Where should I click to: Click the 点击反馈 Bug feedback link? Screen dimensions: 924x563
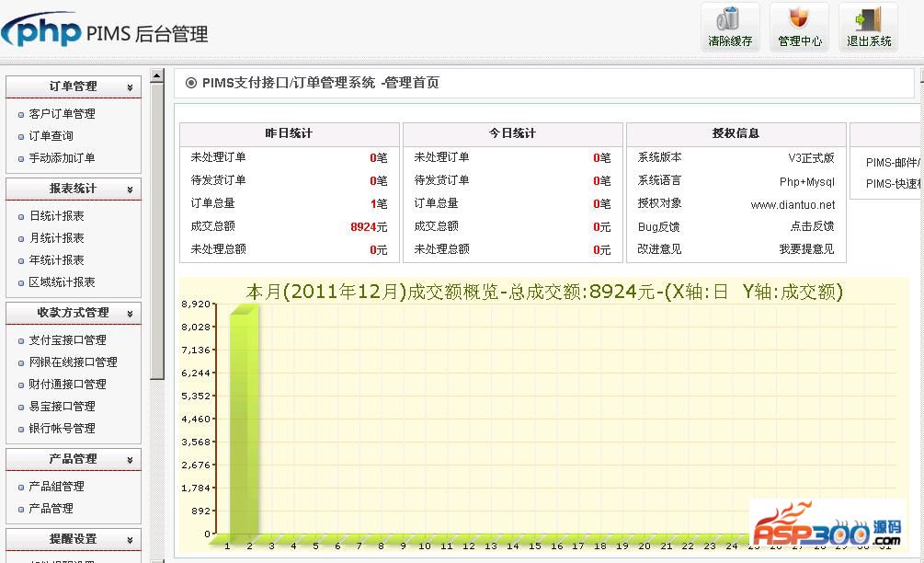(812, 226)
